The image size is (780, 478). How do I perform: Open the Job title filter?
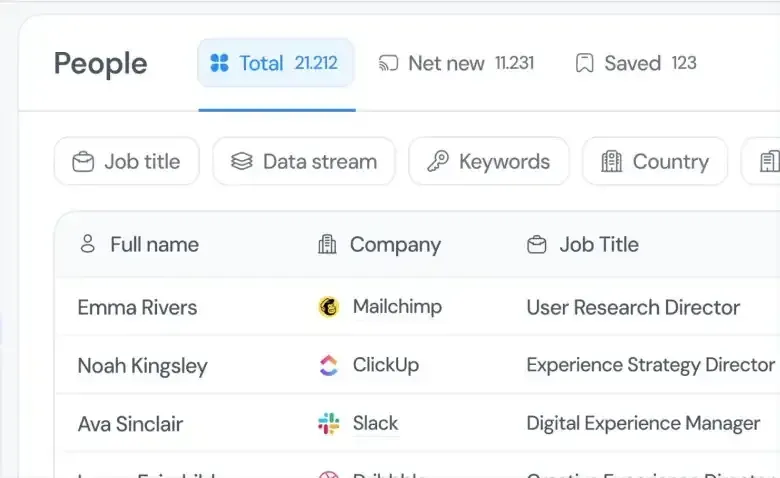pos(126,162)
